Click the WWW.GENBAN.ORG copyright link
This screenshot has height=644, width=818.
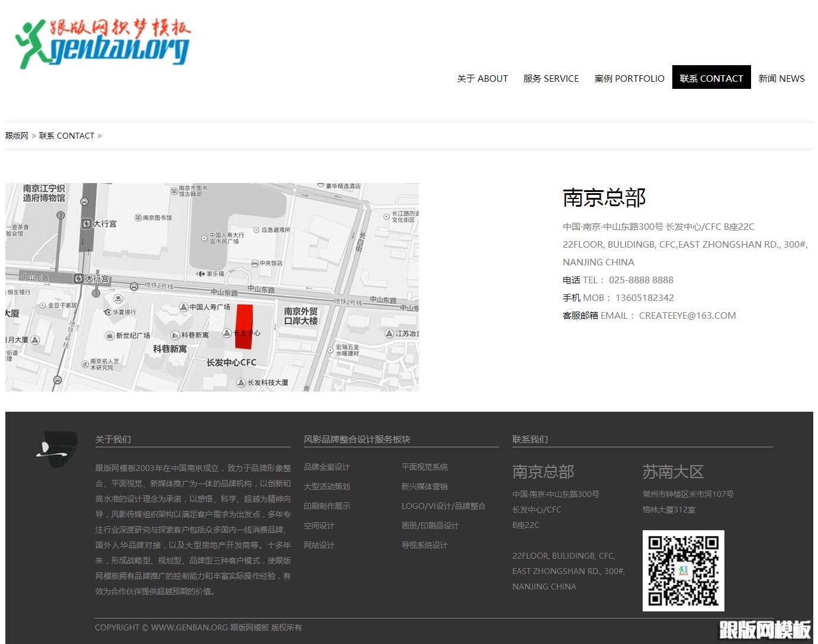click(190, 627)
